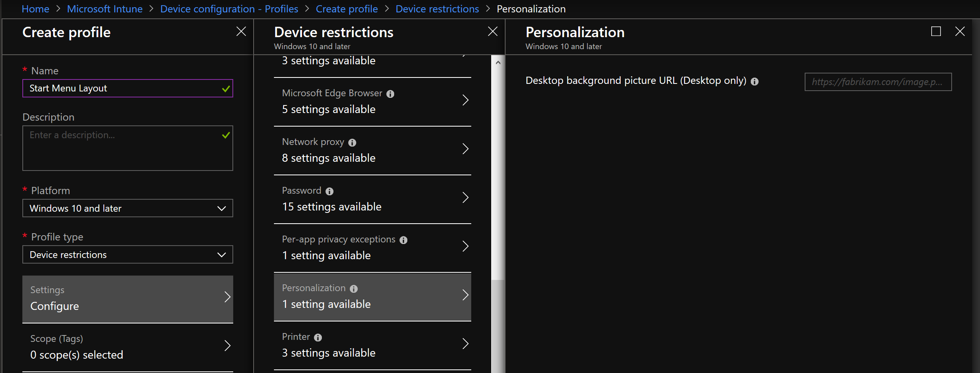Click the Name field with Start Menu Layout

(127, 88)
